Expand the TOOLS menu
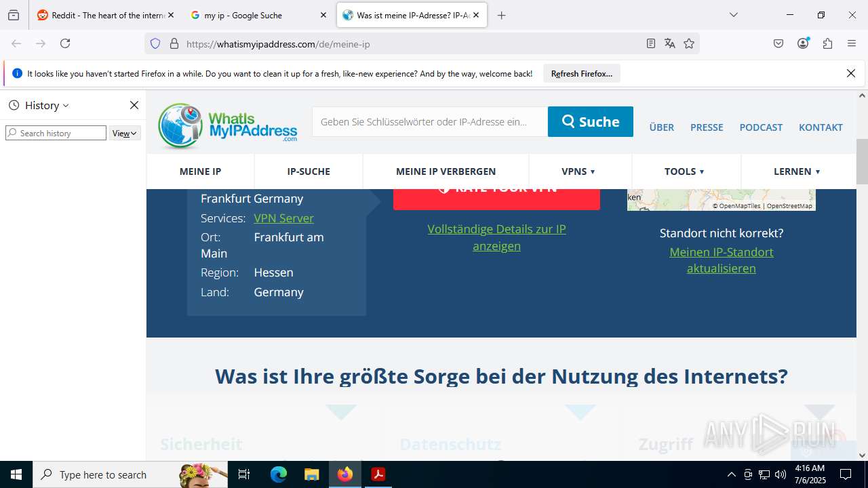This screenshot has height=488, width=868. point(685,171)
